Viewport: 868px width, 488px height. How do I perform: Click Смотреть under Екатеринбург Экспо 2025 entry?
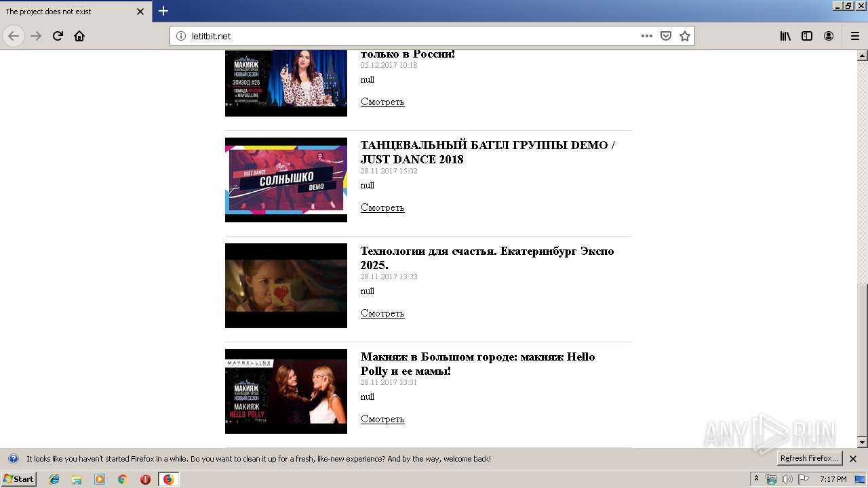(x=382, y=313)
